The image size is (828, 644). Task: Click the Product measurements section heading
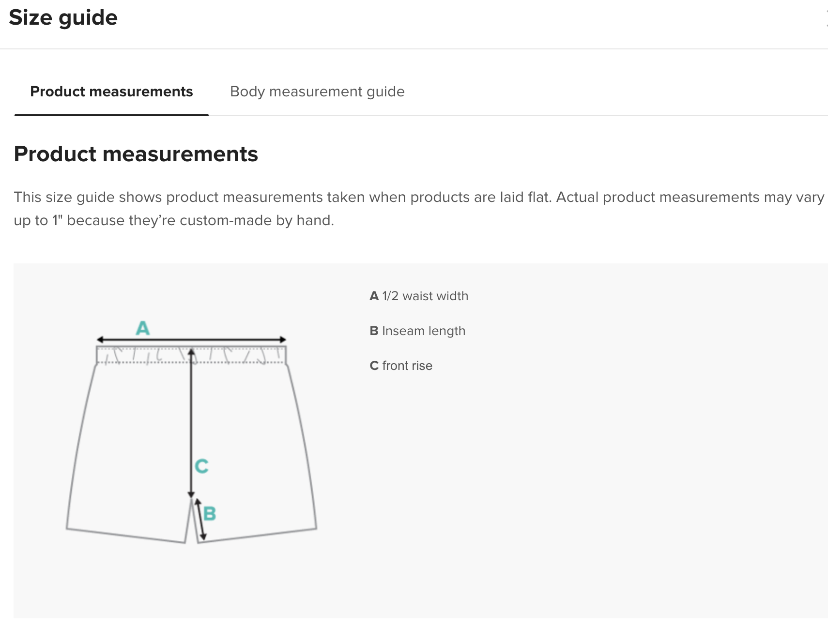136,154
